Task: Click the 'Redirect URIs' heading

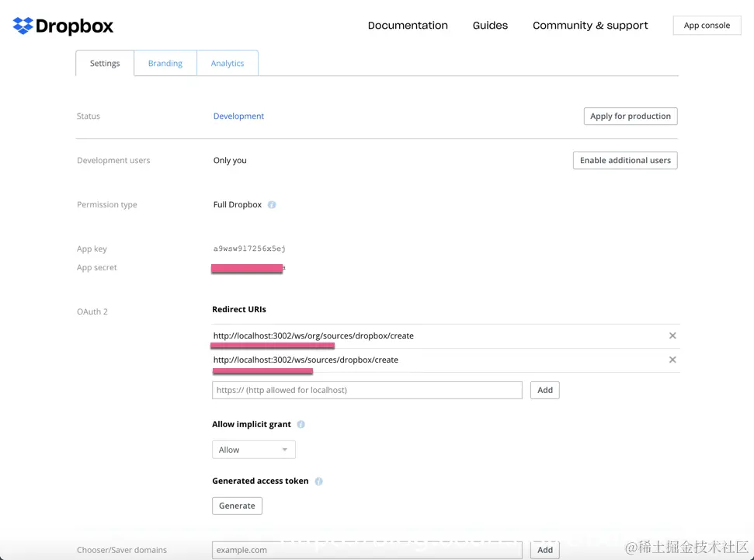Action: pos(239,309)
